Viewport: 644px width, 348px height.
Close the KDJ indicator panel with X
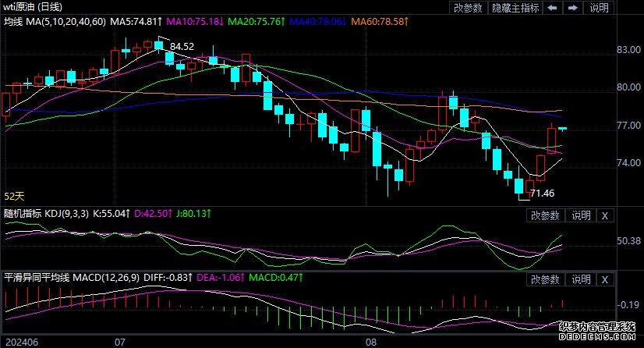tap(605, 215)
